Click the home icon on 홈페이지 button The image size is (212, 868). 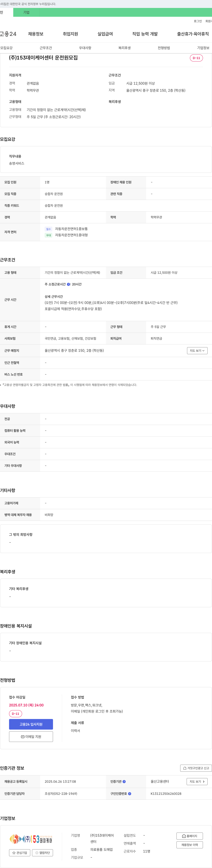tap(184, 836)
